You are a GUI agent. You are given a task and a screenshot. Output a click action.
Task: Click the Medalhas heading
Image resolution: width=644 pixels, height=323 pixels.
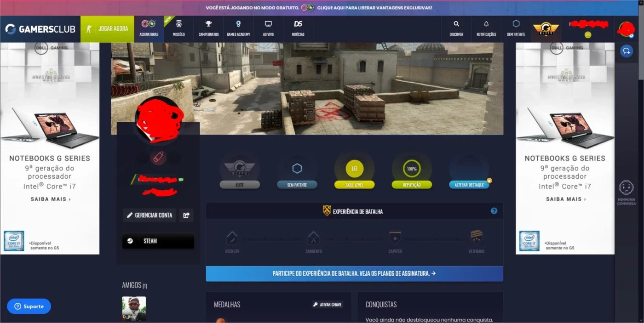click(x=227, y=305)
